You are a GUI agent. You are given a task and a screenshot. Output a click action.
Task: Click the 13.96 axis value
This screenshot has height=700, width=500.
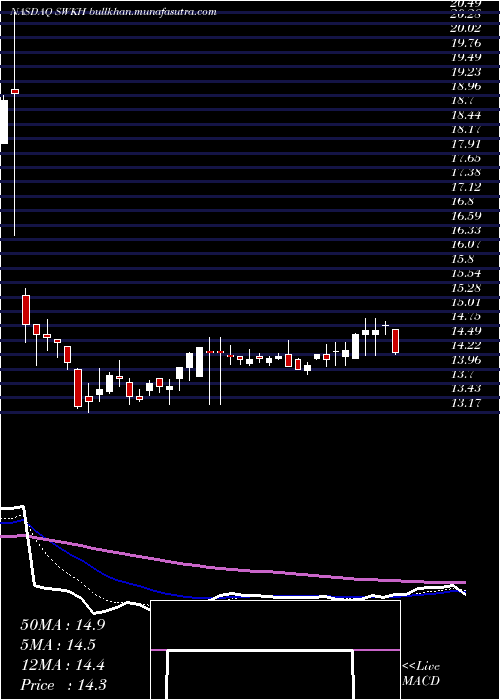click(x=467, y=360)
